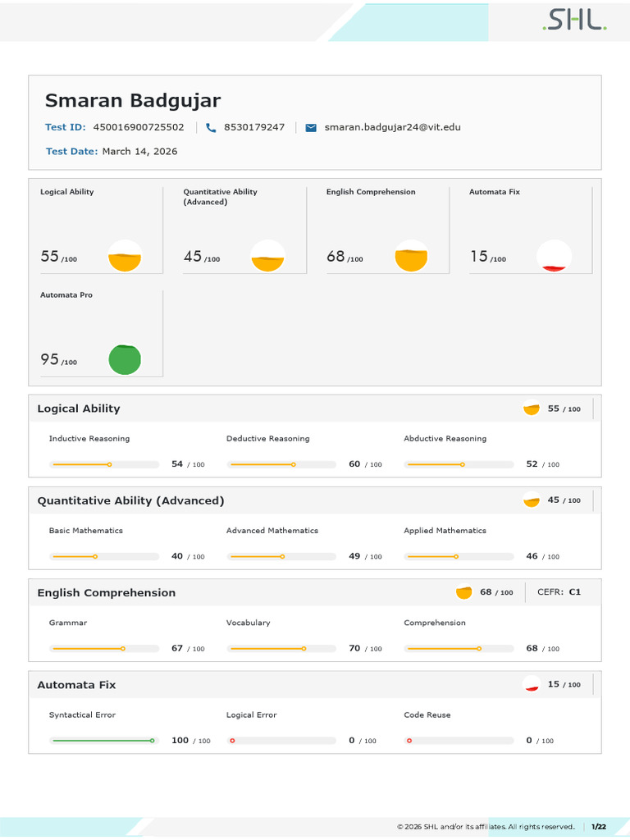This screenshot has width=630, height=840.
Task: Click the Comprehension progress bar
Action: tap(459, 649)
